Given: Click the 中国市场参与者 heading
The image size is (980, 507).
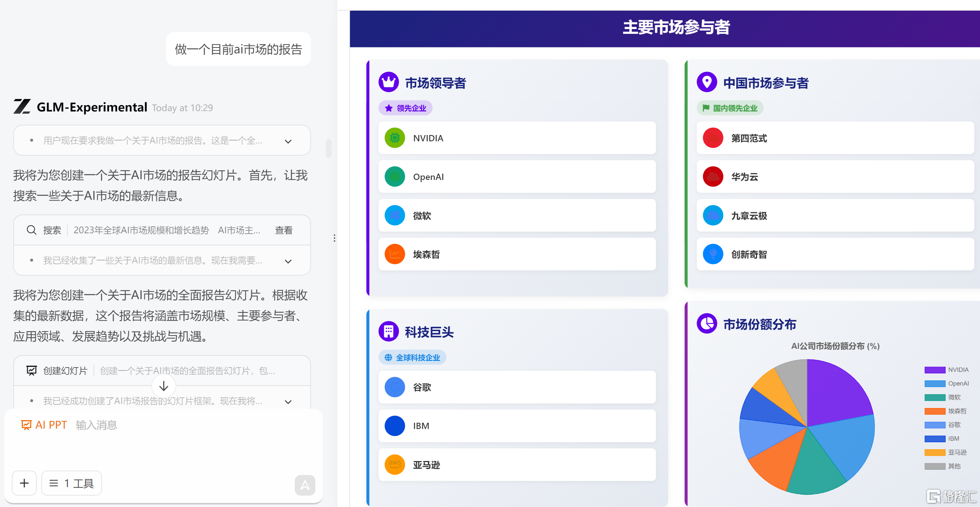Looking at the screenshot, I should tap(765, 82).
